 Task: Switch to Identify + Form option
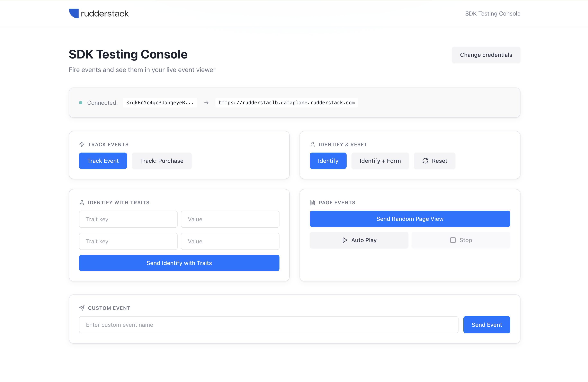click(x=380, y=161)
